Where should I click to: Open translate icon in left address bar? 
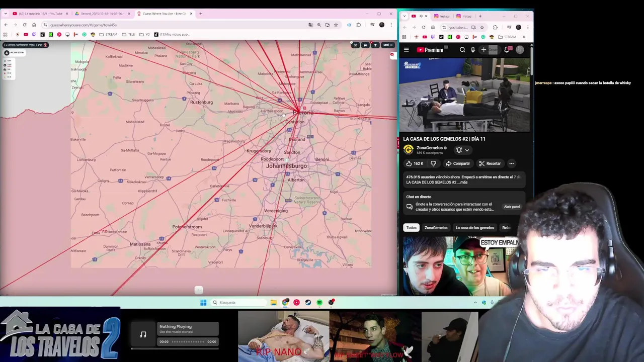click(310, 25)
